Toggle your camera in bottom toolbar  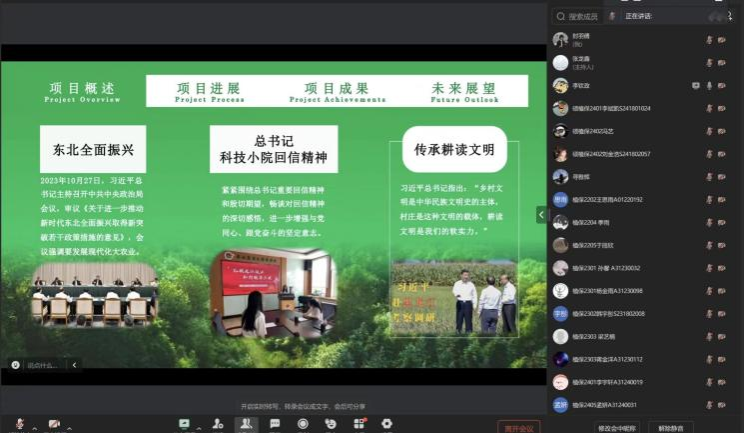[x=53, y=424]
